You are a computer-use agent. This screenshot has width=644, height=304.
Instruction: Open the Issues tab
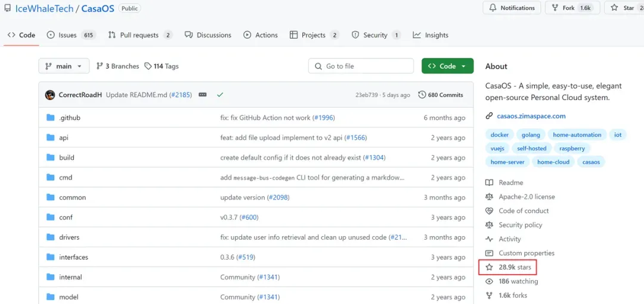tap(72, 35)
